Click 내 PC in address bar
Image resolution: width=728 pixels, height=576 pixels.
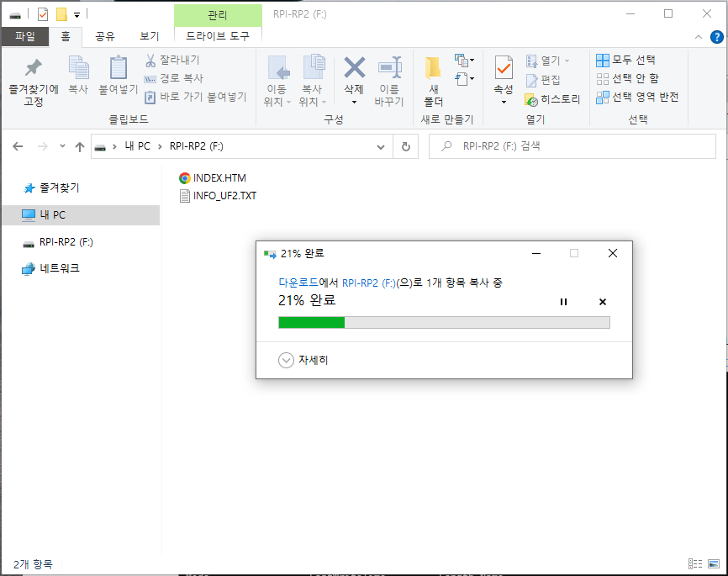(137, 146)
